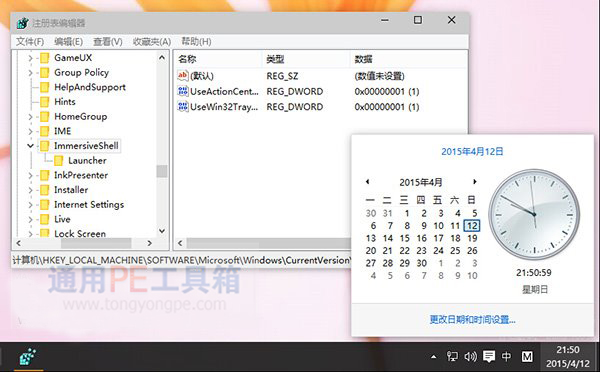Expand the Live tree node
The width and height of the screenshot is (600, 372).
pos(30,219)
